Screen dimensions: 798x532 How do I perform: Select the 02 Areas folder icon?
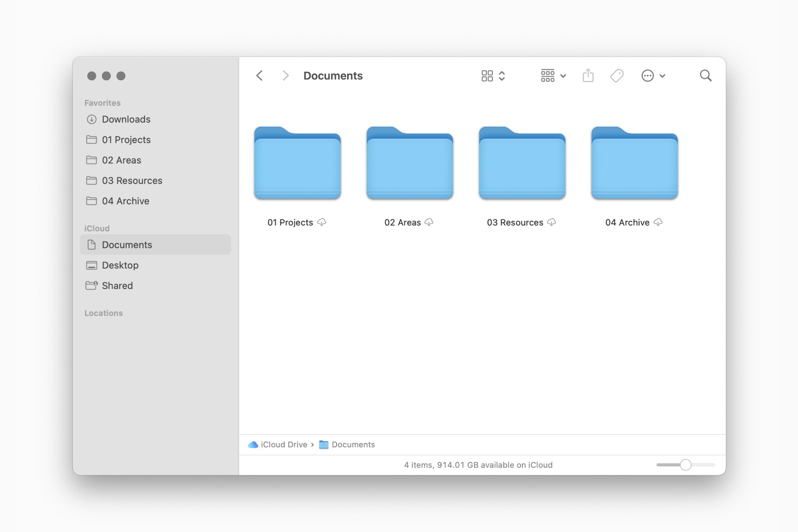pos(410,163)
